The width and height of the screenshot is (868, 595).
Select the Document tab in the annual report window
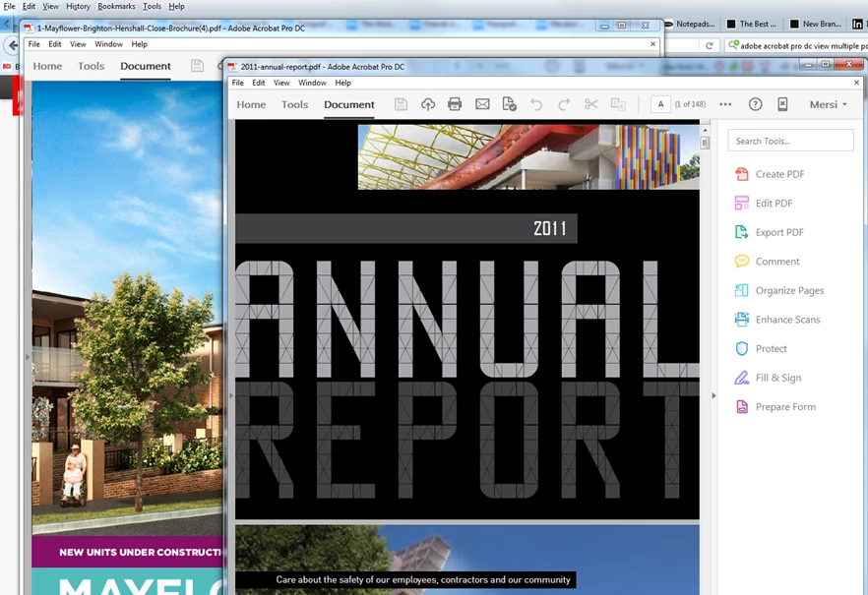349,104
